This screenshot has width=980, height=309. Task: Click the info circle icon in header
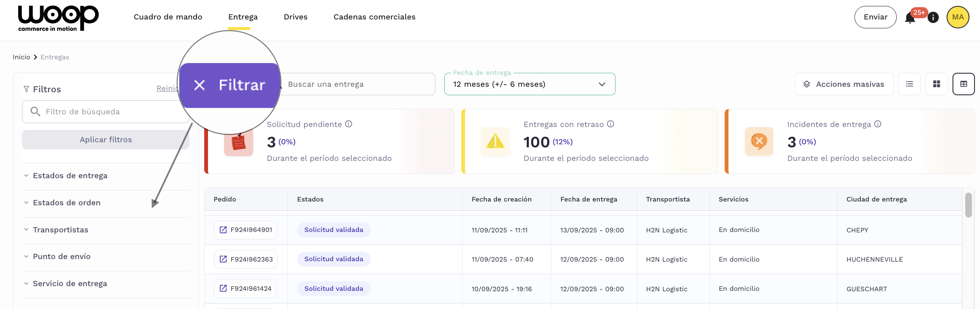point(933,17)
